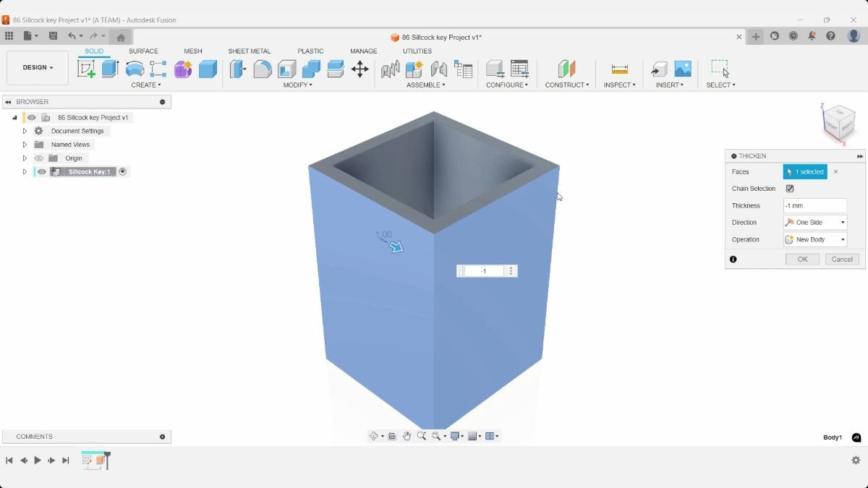This screenshot has width=868, height=488.
Task: Select the Shell tool
Action: (287, 69)
